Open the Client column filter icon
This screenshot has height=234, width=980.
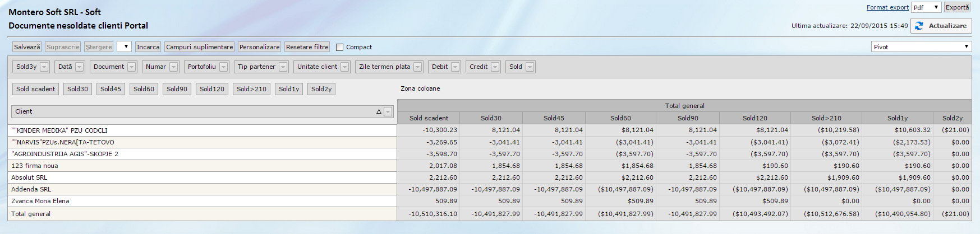click(388, 112)
